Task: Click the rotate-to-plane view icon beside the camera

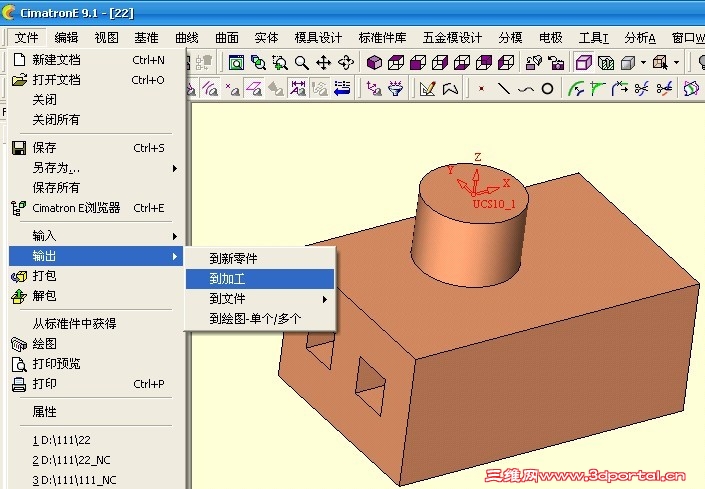Action: (534, 62)
